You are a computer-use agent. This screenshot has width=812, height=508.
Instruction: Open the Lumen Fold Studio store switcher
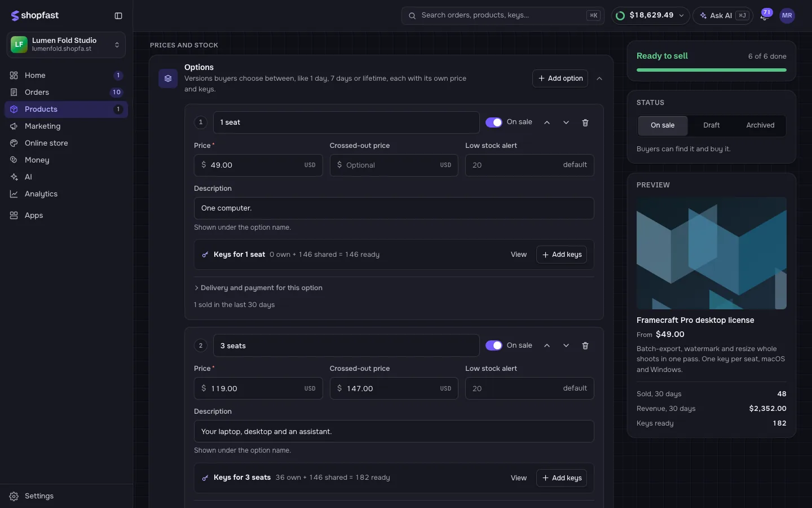(x=66, y=45)
